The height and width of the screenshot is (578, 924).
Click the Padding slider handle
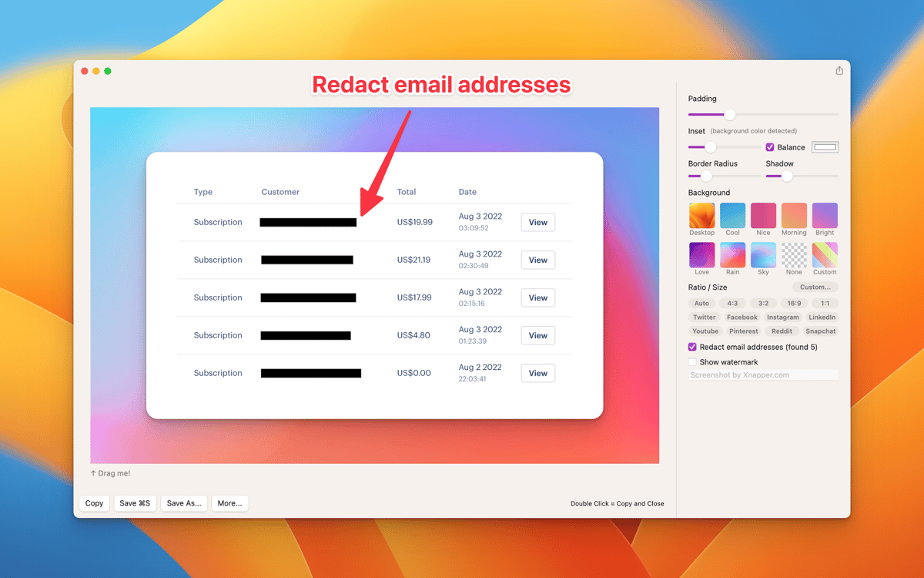click(730, 115)
